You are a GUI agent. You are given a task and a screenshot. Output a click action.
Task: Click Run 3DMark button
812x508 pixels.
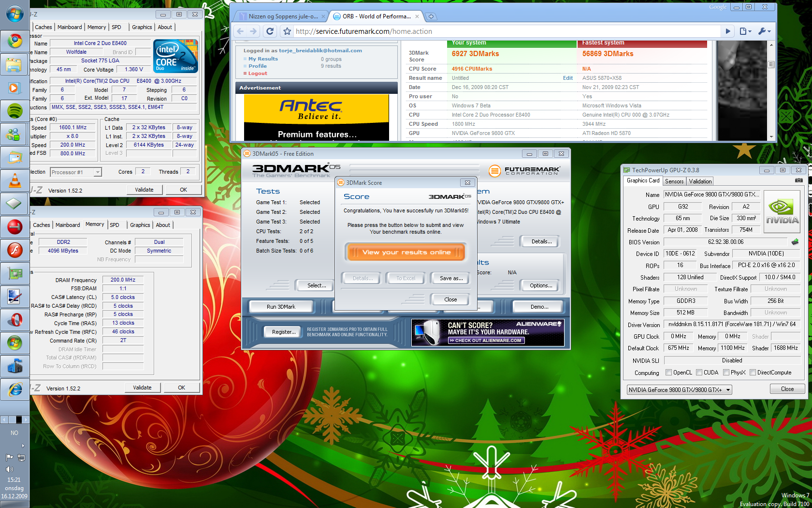(281, 307)
